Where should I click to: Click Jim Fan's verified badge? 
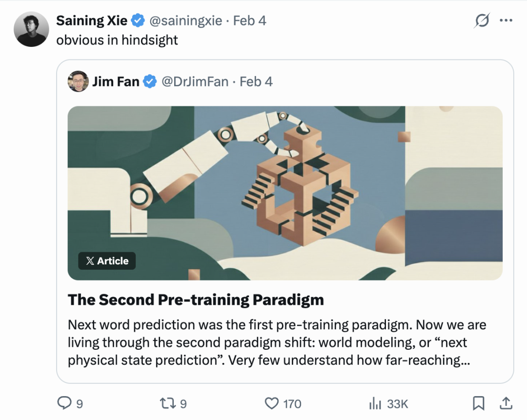(150, 81)
